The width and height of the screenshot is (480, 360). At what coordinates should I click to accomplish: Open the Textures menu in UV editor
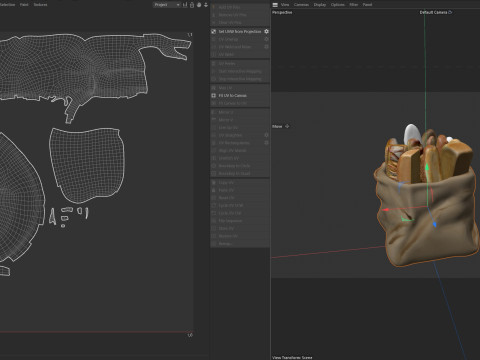click(40, 5)
